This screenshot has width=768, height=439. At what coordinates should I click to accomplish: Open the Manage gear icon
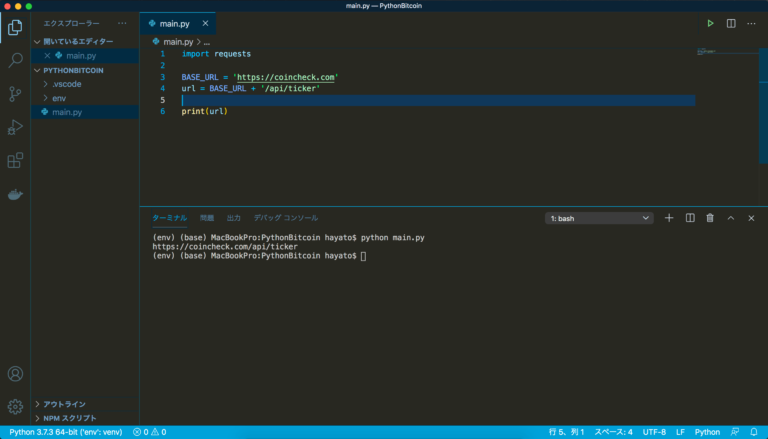pos(15,407)
